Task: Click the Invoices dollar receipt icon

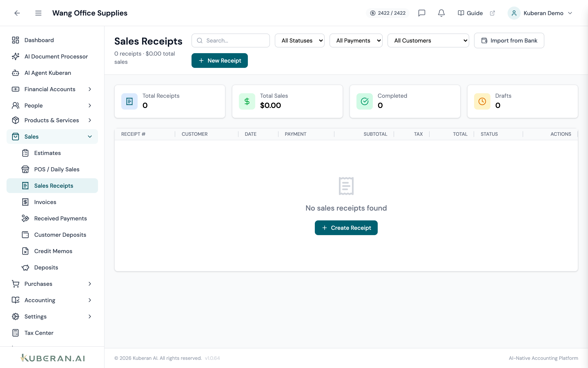Action: [25, 202]
